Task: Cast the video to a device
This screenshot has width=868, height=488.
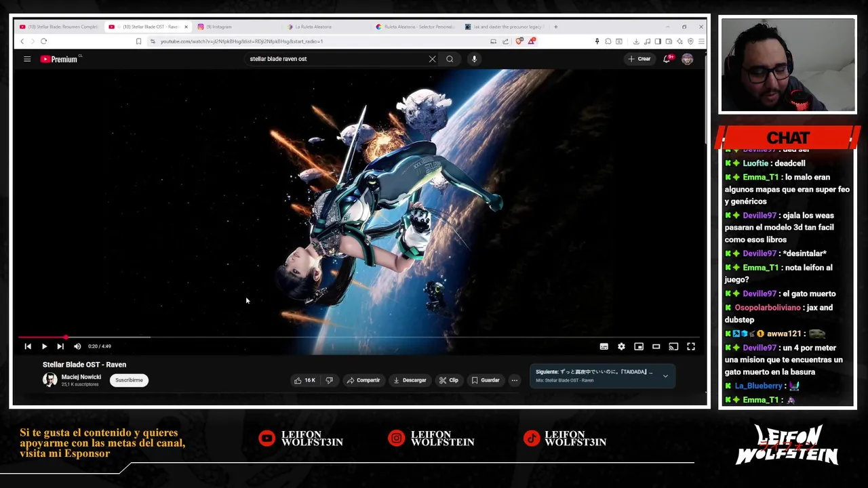Action: pyautogui.click(x=673, y=346)
